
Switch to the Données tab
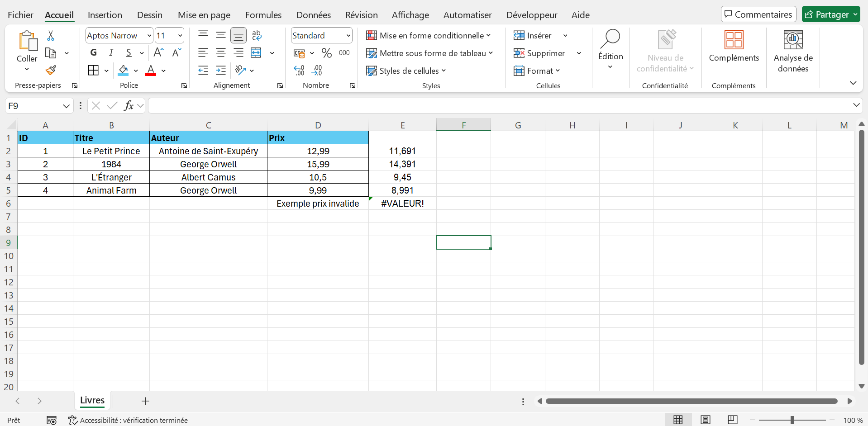pos(314,15)
